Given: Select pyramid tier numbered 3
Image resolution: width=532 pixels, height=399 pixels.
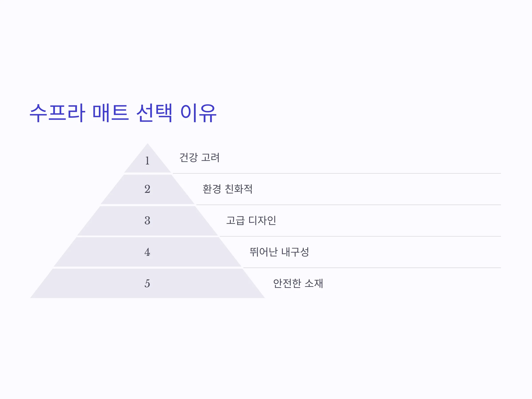Looking at the screenshot, I should point(147,221).
